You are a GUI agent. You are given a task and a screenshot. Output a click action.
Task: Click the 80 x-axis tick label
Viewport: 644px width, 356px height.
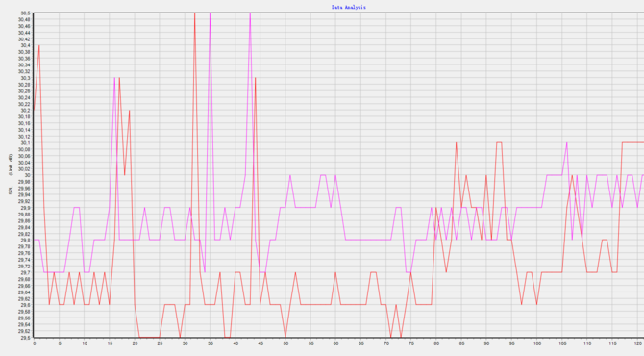436,343
